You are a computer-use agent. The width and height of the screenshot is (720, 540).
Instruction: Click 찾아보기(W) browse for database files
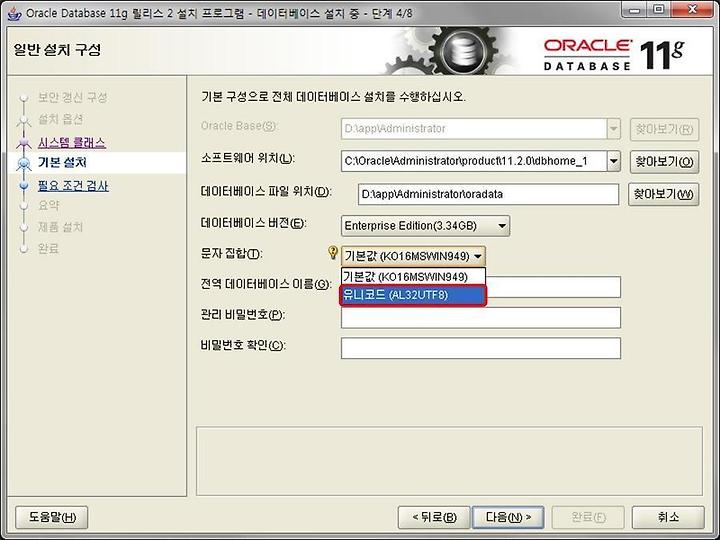(x=664, y=194)
